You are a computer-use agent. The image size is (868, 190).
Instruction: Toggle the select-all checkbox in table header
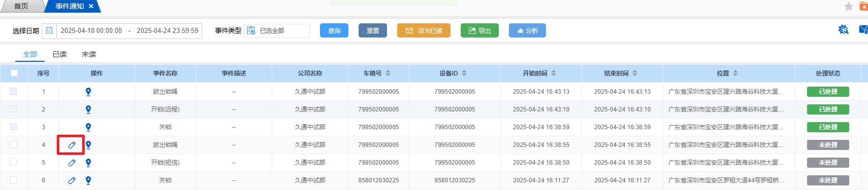[14, 73]
